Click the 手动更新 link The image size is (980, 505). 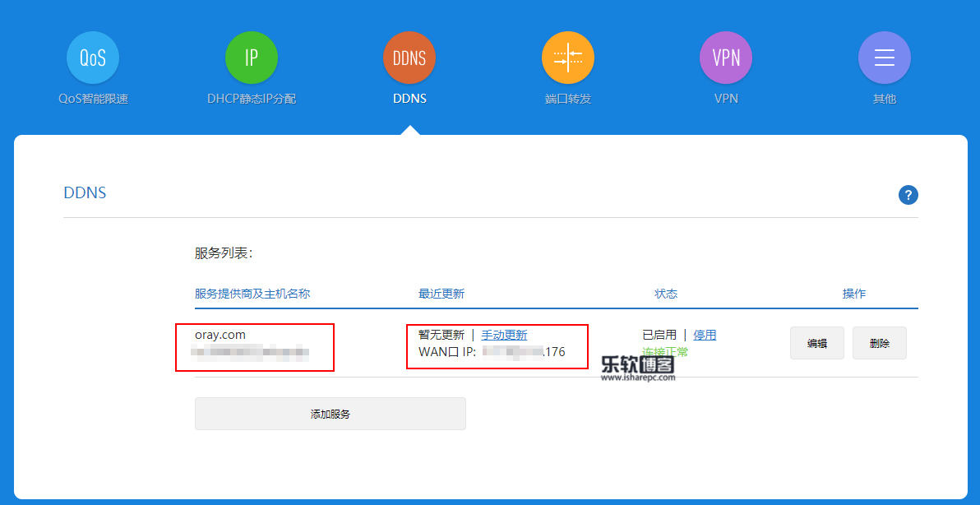504,335
